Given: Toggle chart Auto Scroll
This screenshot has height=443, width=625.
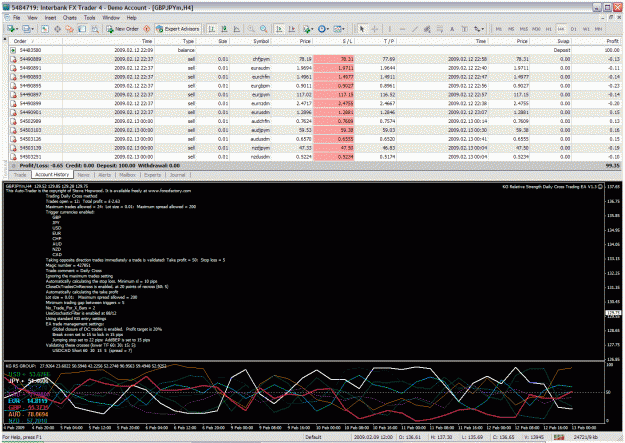Looking at the screenshot, I should pyautogui.click(x=279, y=29).
